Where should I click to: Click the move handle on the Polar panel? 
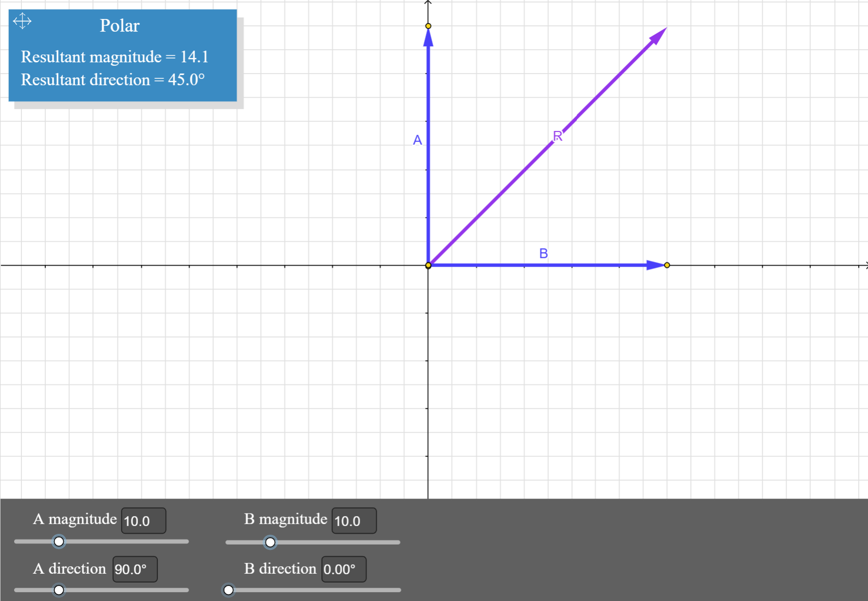tap(22, 20)
